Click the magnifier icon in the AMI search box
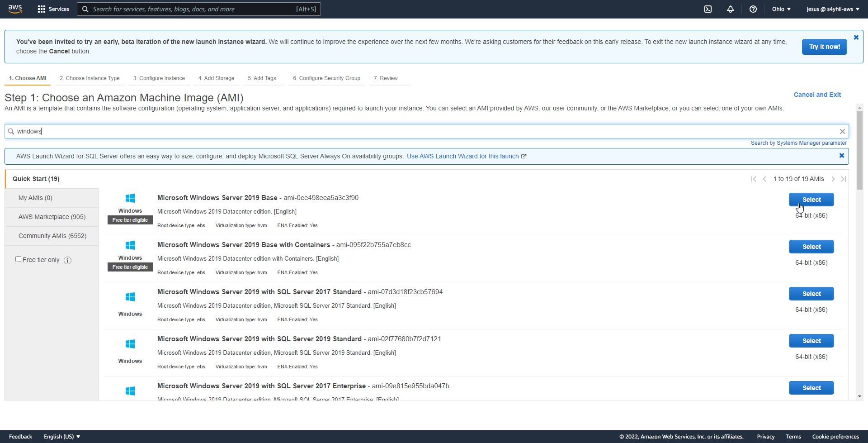Screen dimensions: 868x443 (x=11, y=132)
